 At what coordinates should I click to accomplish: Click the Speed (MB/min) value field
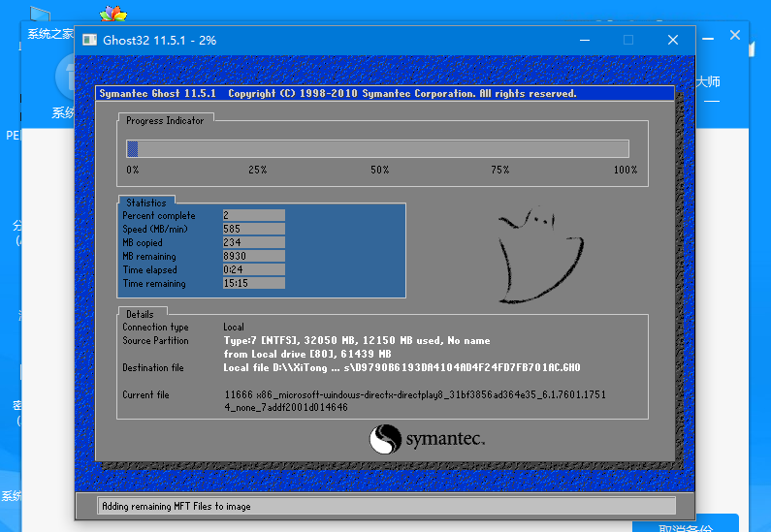253,229
